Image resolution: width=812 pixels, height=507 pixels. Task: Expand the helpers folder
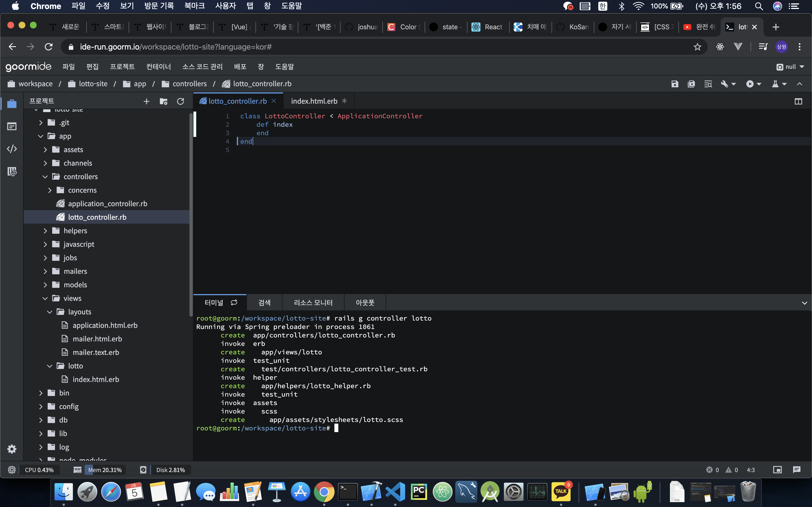point(45,231)
